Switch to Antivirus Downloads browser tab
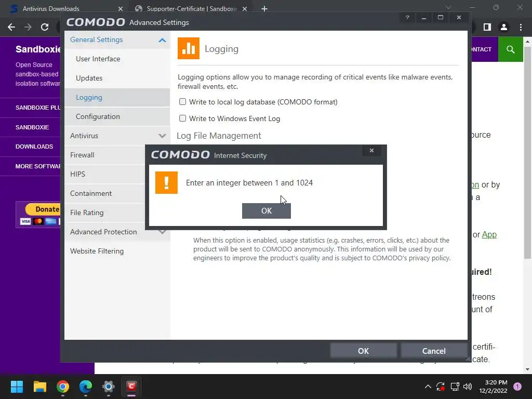The image size is (532, 399). pos(51,9)
